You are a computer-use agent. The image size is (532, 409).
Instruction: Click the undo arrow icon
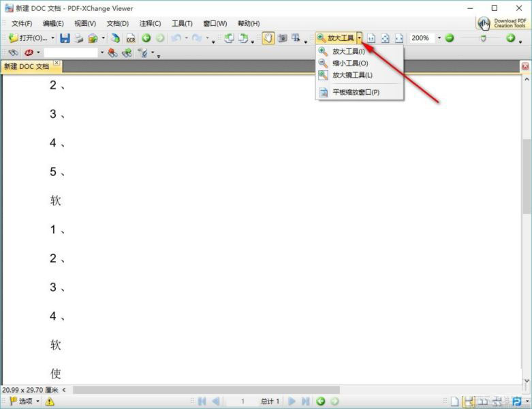tap(176, 38)
